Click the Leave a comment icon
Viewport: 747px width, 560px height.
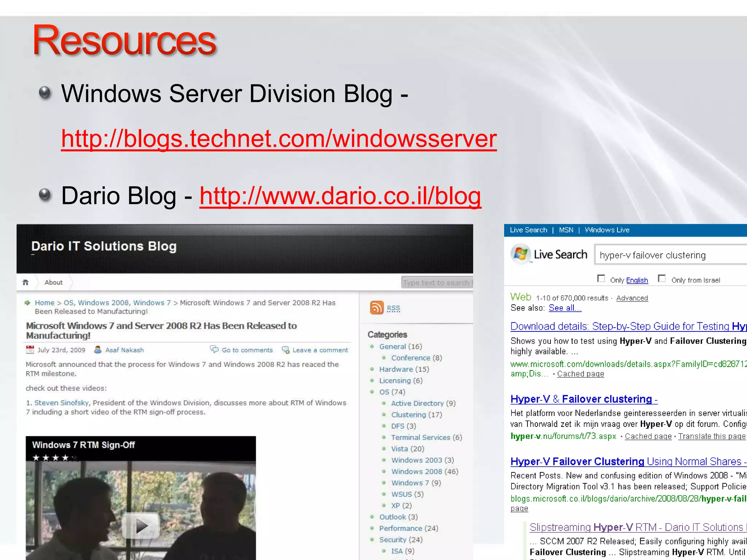[286, 350]
